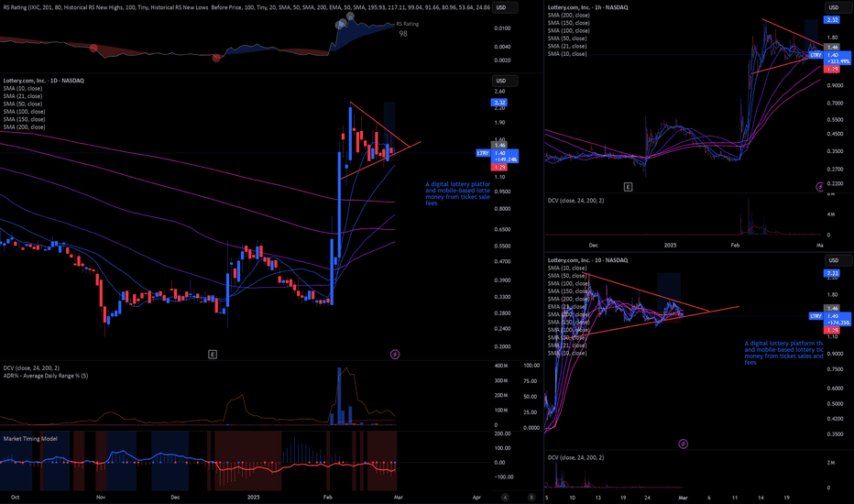Click the LTRY price label on the 1h chart axis
Viewport: 854px width, 504px height.
(x=816, y=55)
